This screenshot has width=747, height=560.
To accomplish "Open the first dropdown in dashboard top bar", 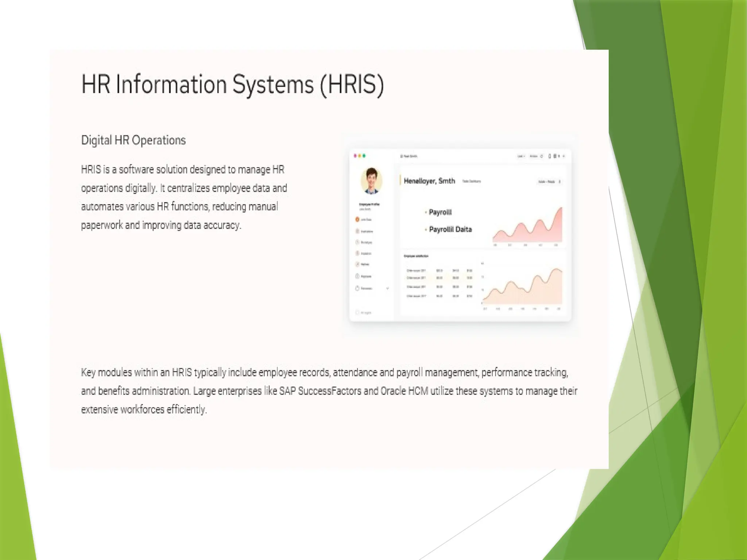I will (x=521, y=156).
